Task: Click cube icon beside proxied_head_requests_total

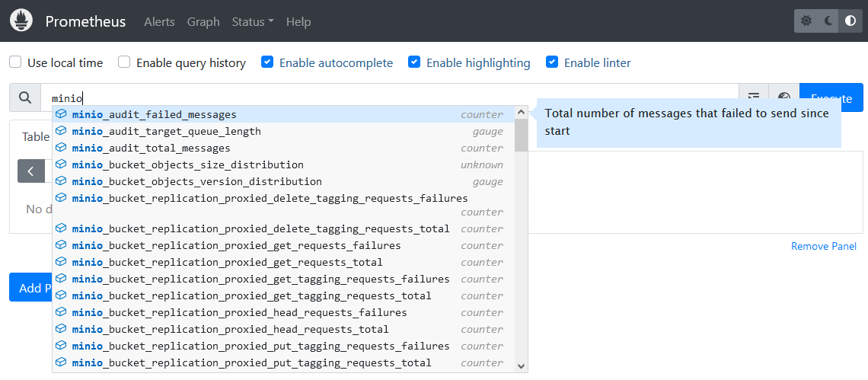Action: pyautogui.click(x=62, y=328)
